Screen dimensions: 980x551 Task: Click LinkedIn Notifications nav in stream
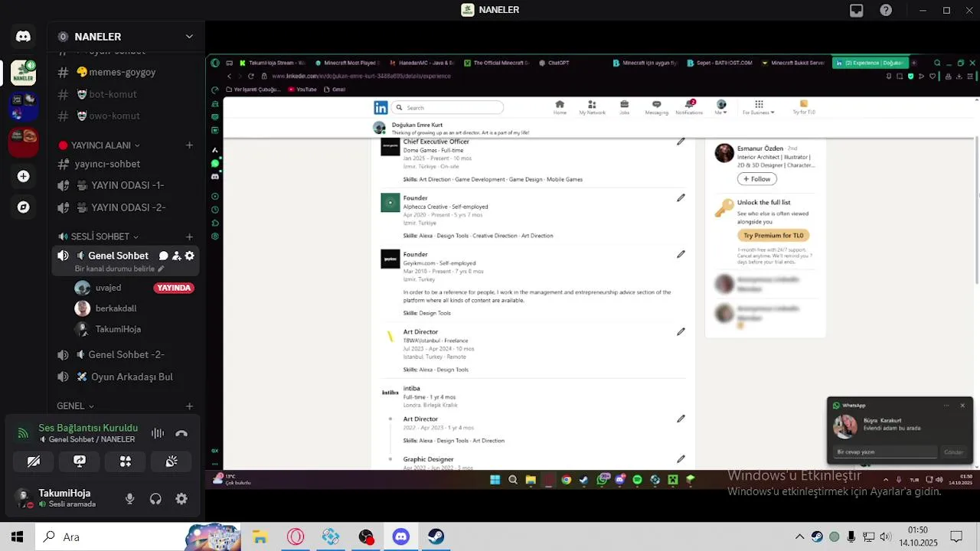[x=689, y=108]
